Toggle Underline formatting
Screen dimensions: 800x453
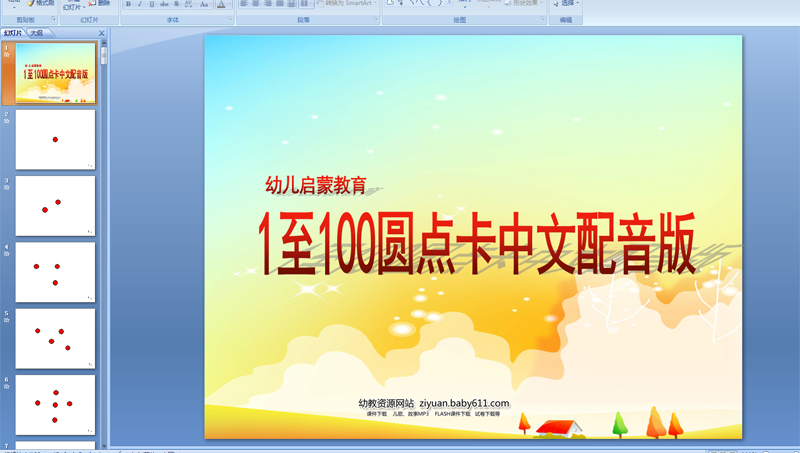tap(152, 4)
